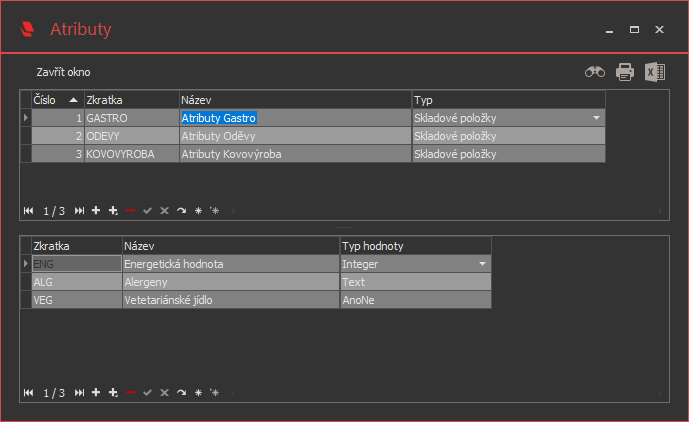Click the printer icon
This screenshot has height=422, width=689.
pyautogui.click(x=625, y=72)
